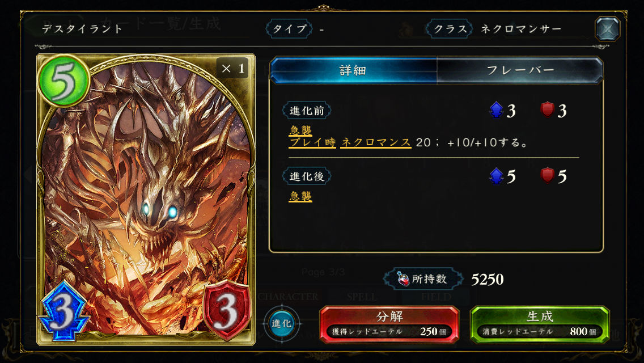Select the 詳細 tab
This screenshot has height=363, width=644.
pos(353,70)
